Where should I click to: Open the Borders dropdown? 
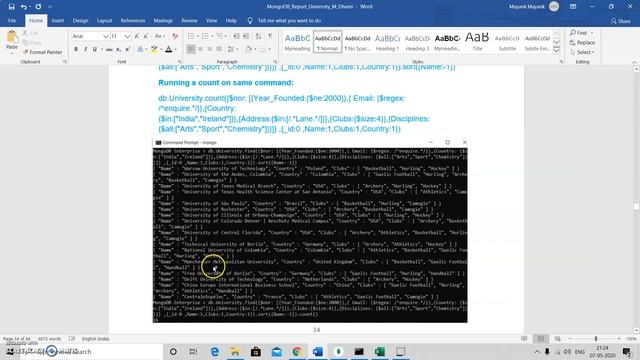[270, 49]
